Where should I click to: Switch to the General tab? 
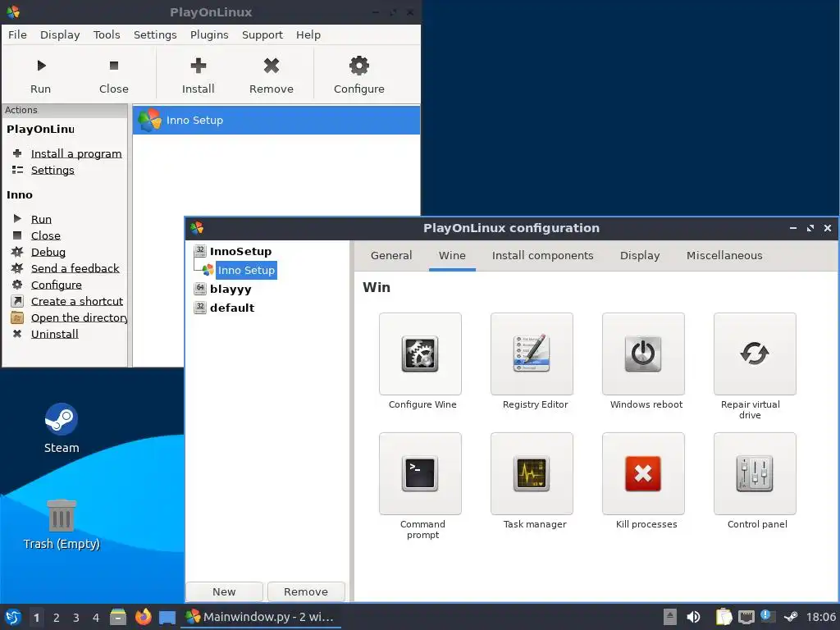(391, 256)
